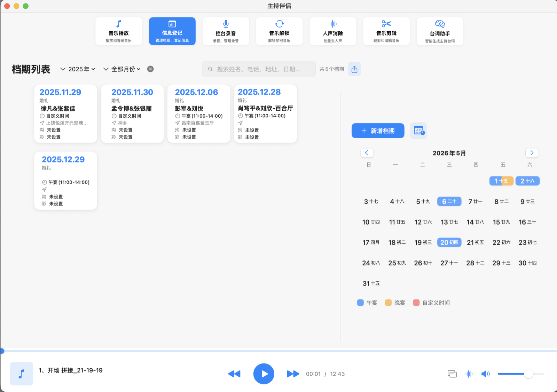Select May 31 on the calendar

pyautogui.click(x=371, y=283)
